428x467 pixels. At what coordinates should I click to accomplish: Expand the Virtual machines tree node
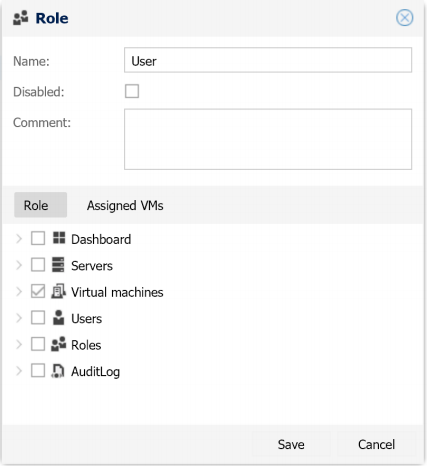19,291
